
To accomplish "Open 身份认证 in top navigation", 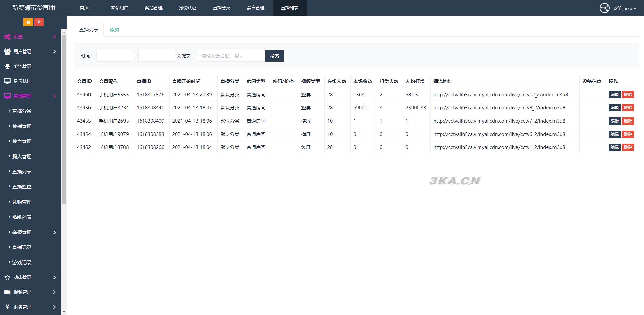I will pos(187,8).
